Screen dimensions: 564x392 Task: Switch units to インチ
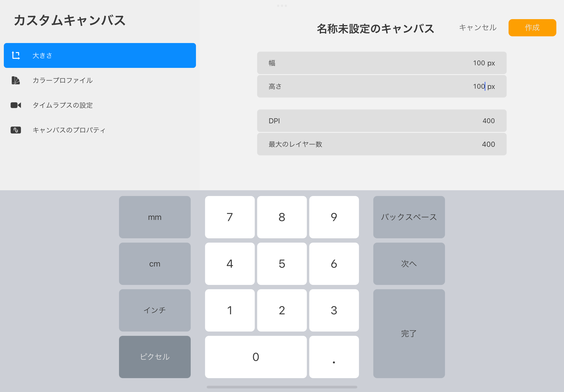(x=155, y=310)
